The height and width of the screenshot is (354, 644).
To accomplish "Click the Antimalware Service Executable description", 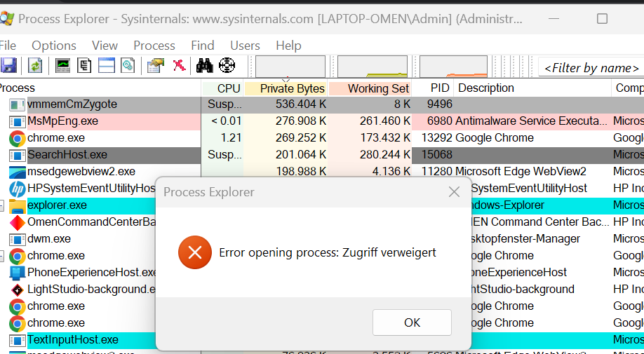I will tap(531, 122).
